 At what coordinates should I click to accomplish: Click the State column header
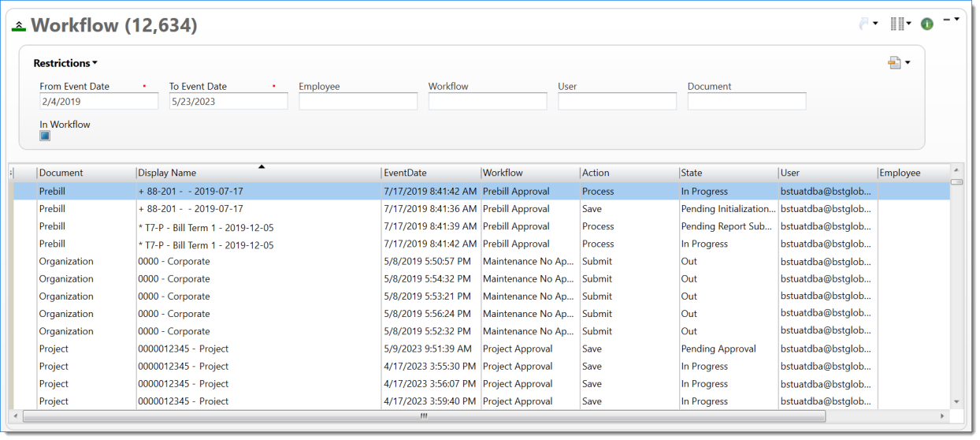pyautogui.click(x=726, y=173)
